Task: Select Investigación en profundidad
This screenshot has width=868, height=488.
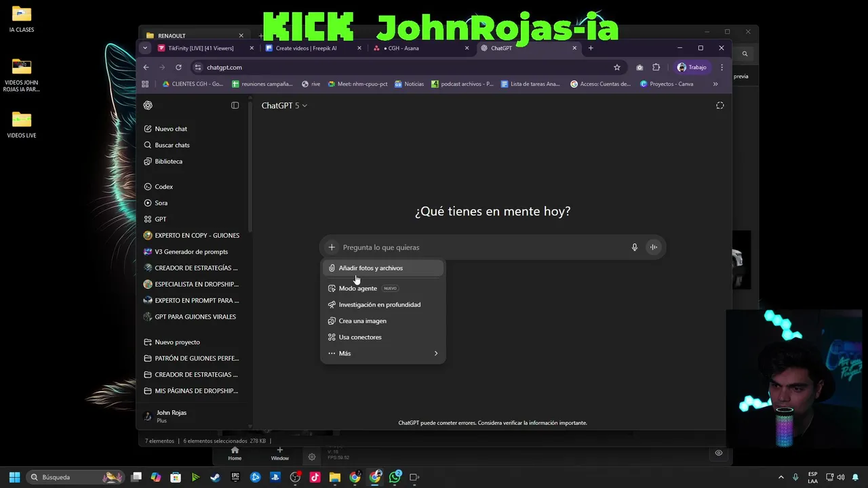Action: click(383, 304)
